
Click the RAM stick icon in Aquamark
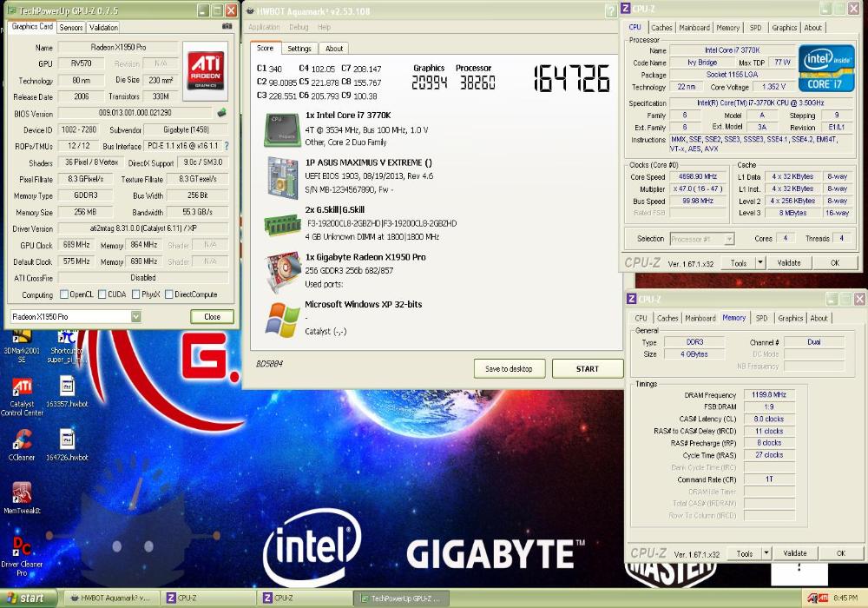[x=282, y=224]
